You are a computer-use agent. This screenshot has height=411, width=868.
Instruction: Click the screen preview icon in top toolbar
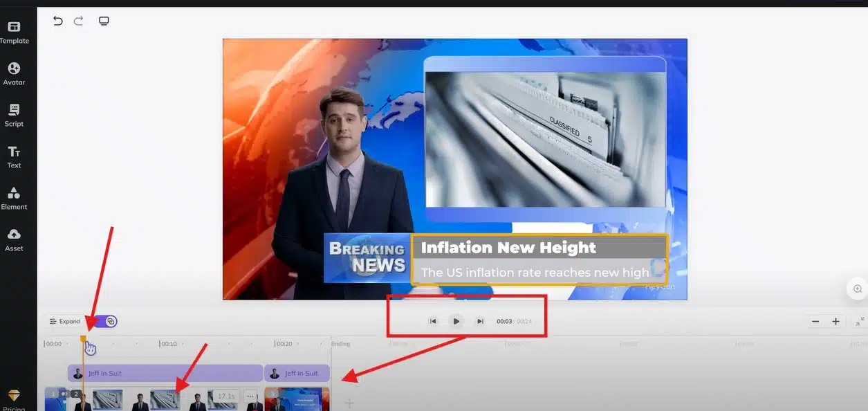point(104,21)
